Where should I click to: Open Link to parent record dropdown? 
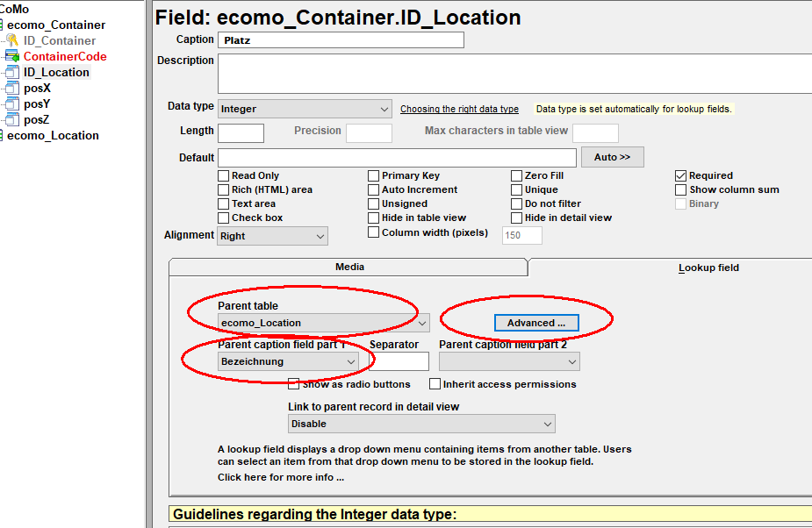tap(421, 424)
